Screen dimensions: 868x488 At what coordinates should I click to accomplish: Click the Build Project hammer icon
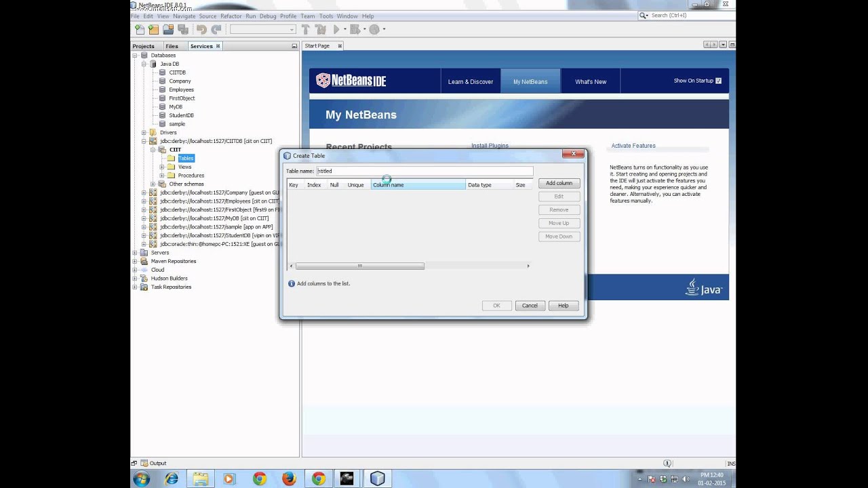point(305,29)
